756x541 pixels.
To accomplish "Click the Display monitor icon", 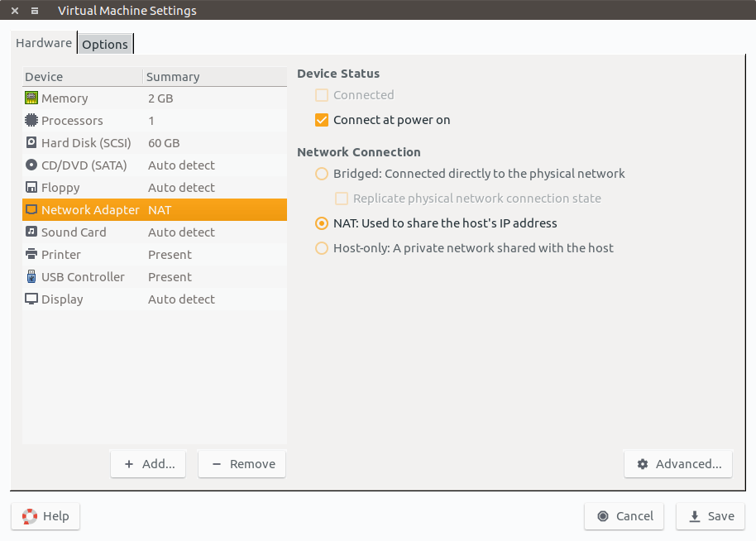I will 31,299.
